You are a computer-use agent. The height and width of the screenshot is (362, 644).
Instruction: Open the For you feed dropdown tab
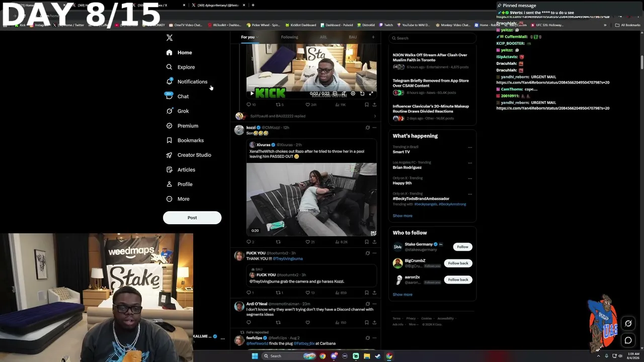pos(249,37)
